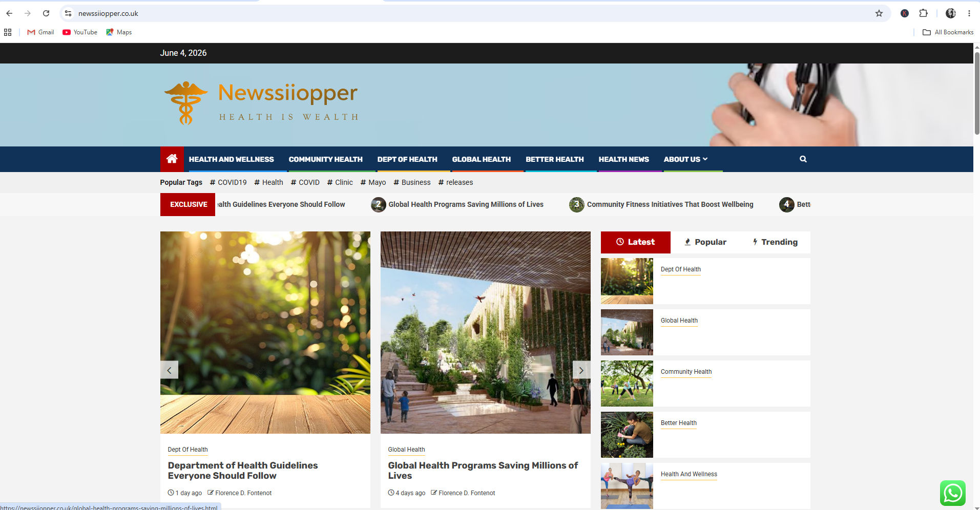Open the Chrome profile avatar
The image size is (980, 510).
tap(951, 13)
